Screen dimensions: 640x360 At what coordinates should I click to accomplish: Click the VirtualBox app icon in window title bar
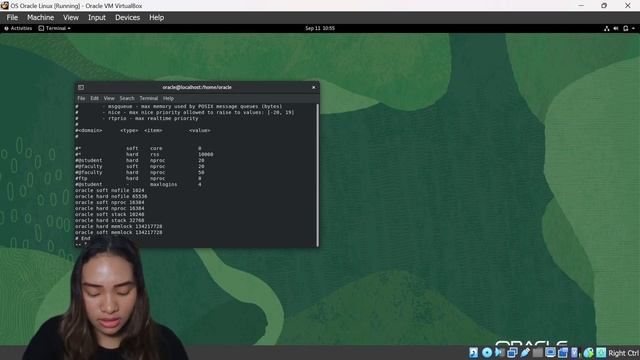click(4, 5)
